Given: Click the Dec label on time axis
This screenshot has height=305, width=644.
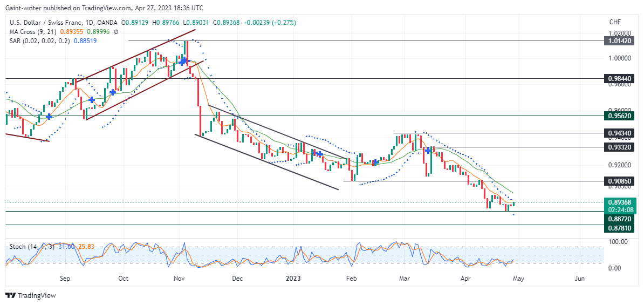Looking at the screenshot, I should point(237,279).
